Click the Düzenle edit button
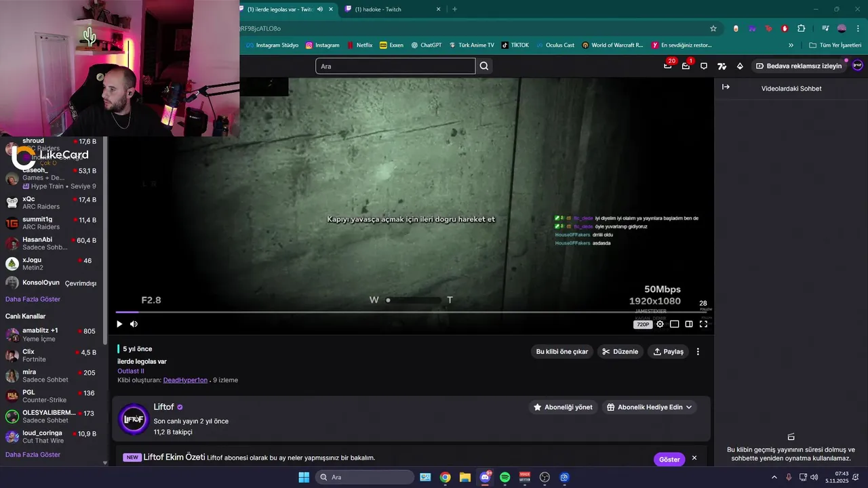The height and width of the screenshot is (488, 868). pos(619,352)
